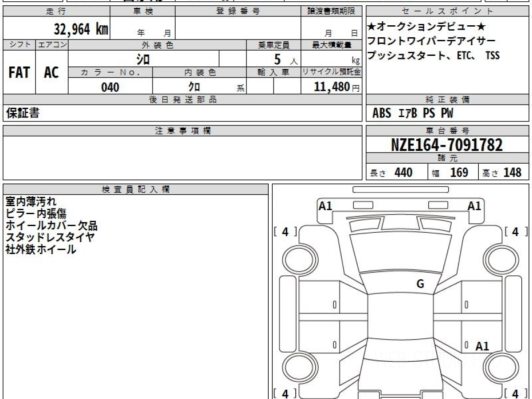Select the ABS エアB PS PW equipment text
The image size is (532, 399).
pyautogui.click(x=413, y=113)
